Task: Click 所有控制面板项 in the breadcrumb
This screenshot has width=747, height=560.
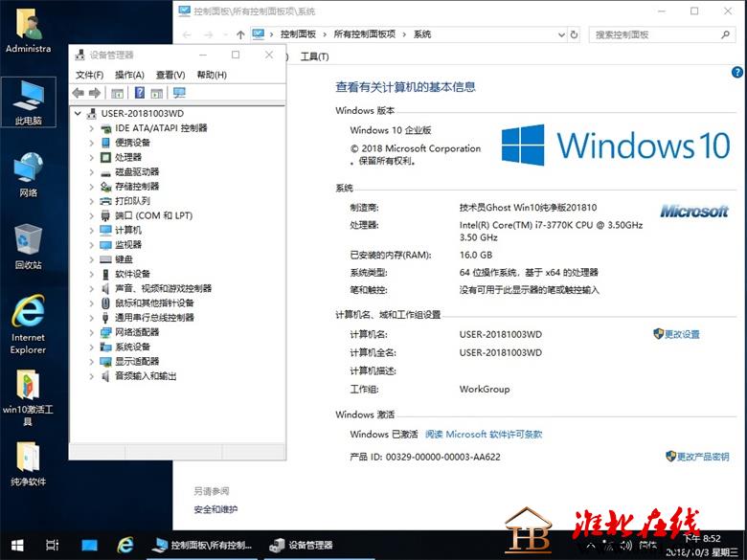Action: point(365,34)
